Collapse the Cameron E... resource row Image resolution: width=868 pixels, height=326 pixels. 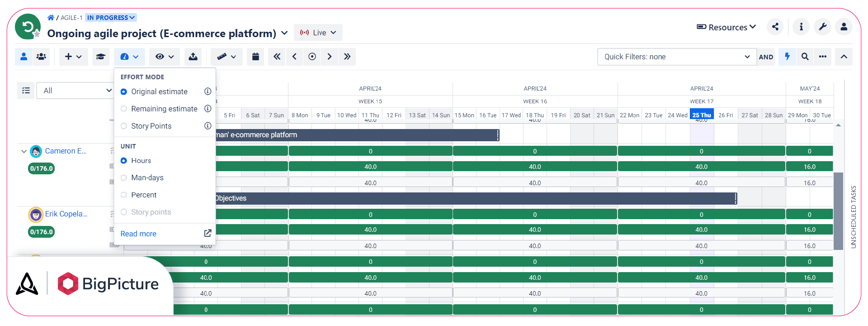point(24,151)
